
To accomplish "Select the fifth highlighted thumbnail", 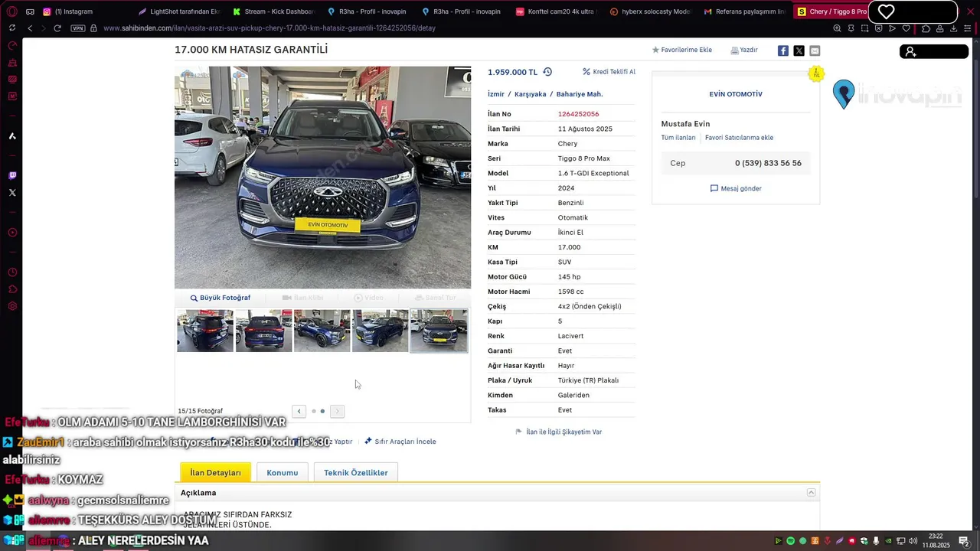I will pyautogui.click(x=439, y=331).
